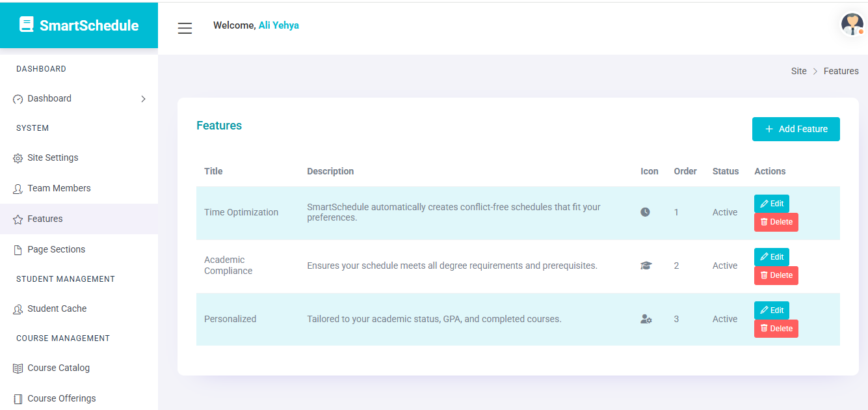
Task: Click the Site breadcrumb link
Action: [798, 71]
